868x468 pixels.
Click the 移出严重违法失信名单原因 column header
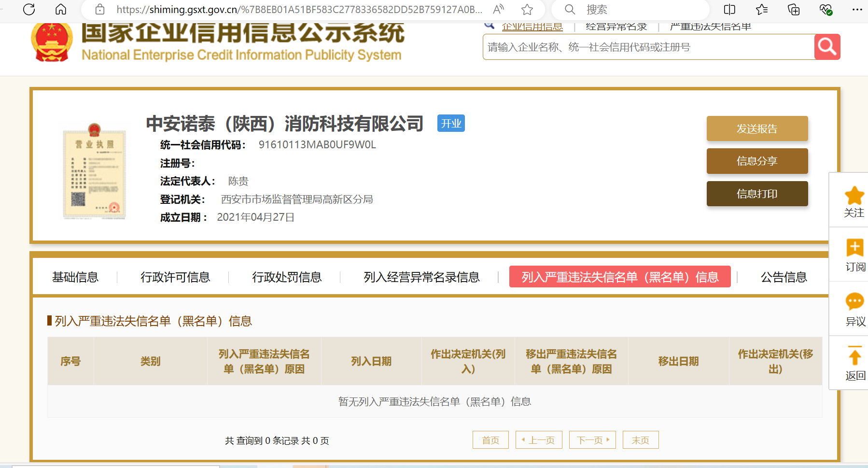(572, 361)
